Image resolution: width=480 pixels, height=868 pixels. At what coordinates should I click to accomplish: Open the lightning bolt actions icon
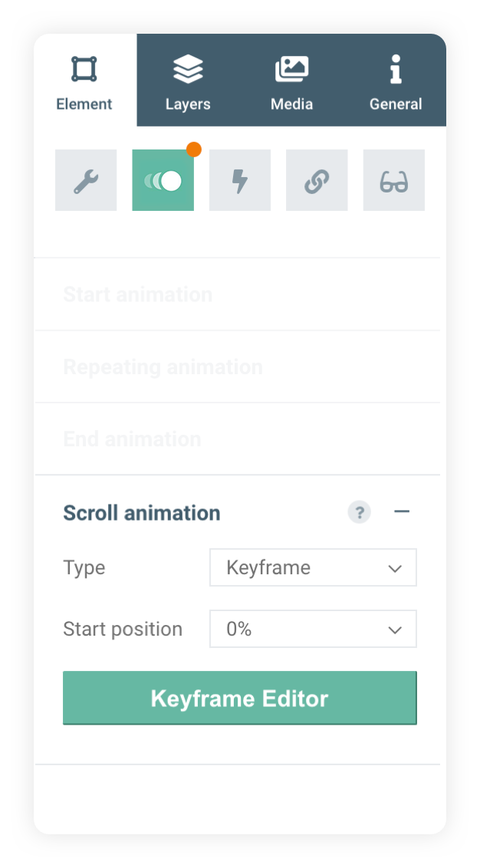tap(240, 180)
